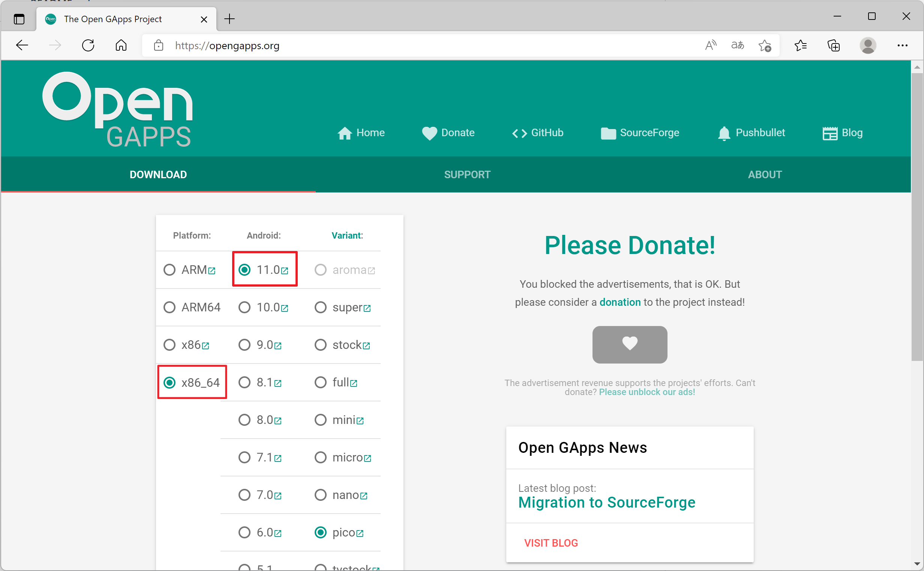The image size is (924, 571).
Task: Click the Donate heart icon in header
Action: point(429,133)
